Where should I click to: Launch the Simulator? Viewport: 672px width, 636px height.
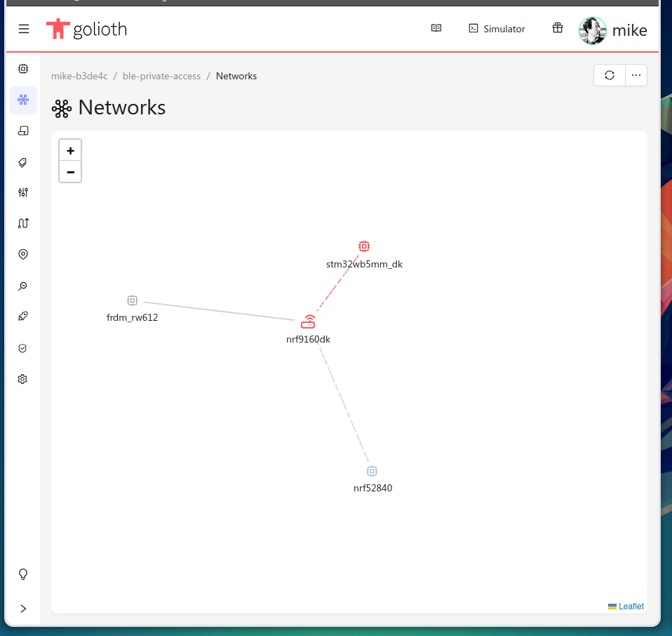click(x=497, y=29)
